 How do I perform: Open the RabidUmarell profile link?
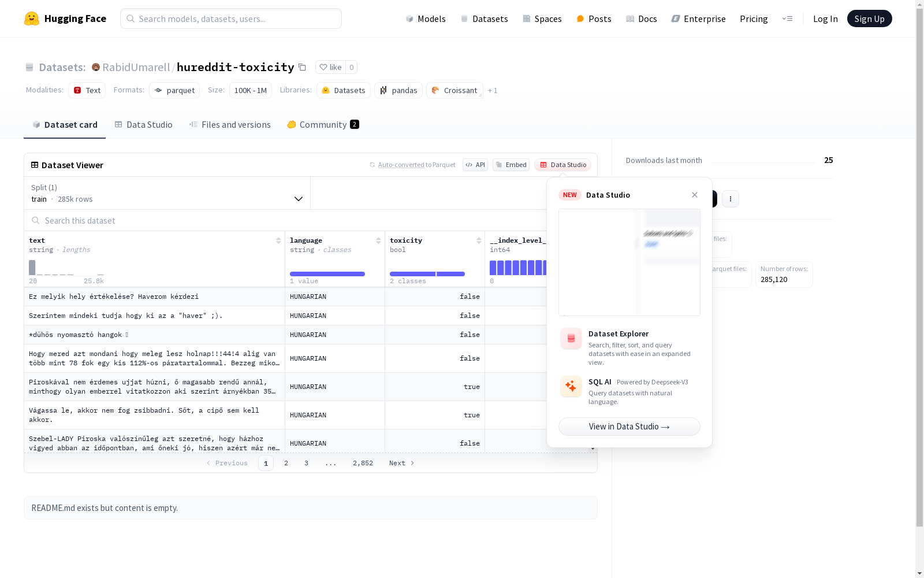coord(136,67)
